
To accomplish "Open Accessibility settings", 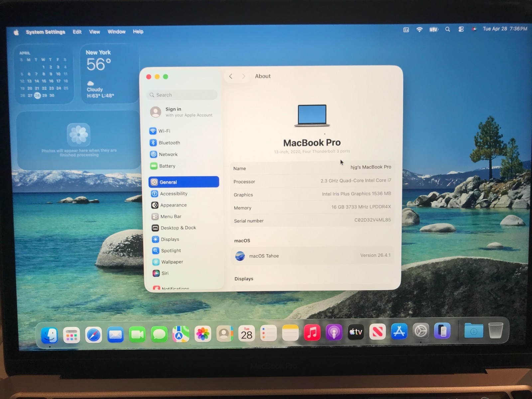I will click(x=169, y=194).
